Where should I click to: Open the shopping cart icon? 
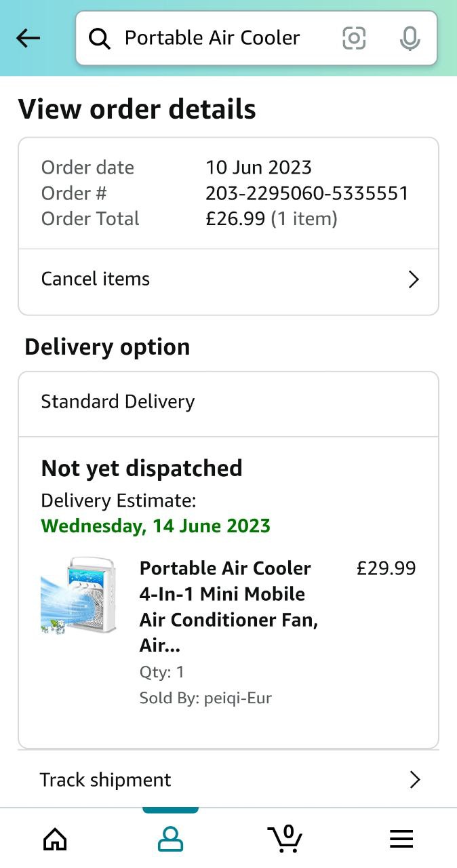click(285, 838)
